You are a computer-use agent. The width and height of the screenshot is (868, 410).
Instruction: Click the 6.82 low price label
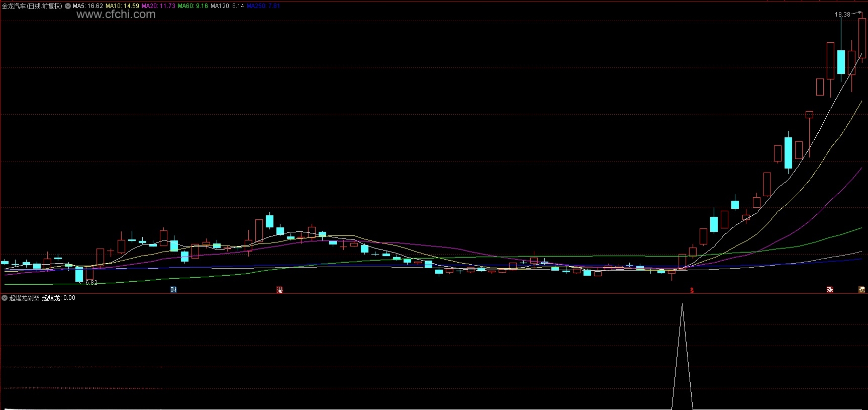point(91,283)
